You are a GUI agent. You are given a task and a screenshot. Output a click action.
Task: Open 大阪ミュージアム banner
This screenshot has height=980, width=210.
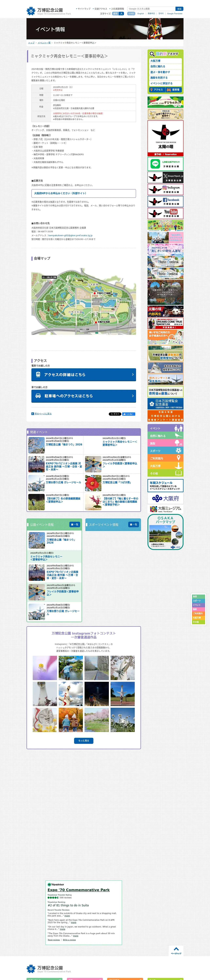point(165,509)
